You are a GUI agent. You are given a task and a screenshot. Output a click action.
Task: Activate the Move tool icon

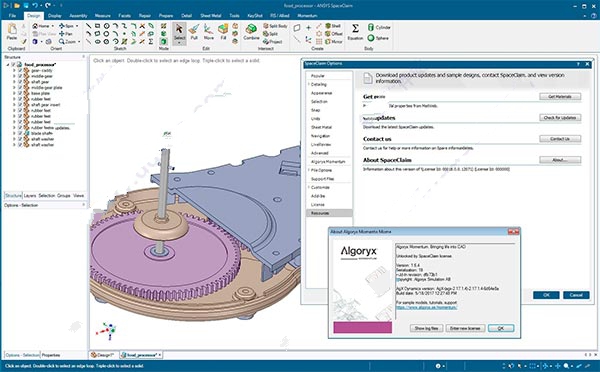(209, 32)
